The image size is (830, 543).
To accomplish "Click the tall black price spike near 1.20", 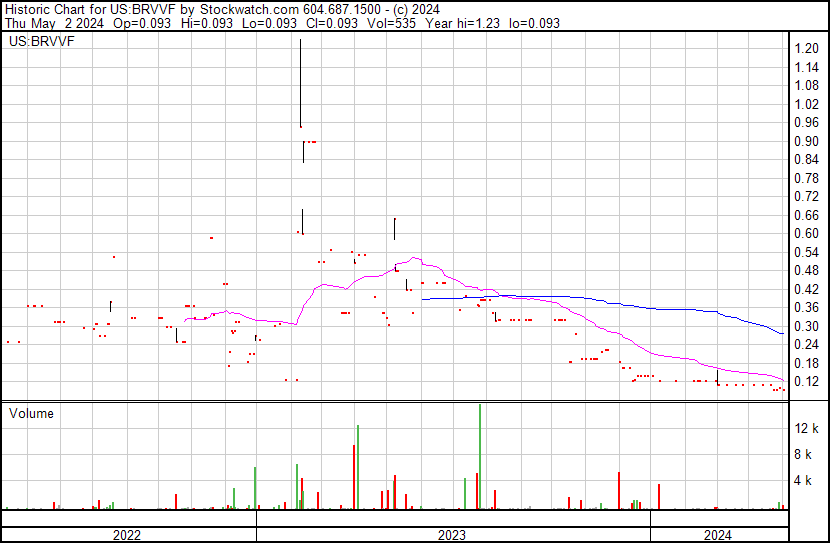I will (301, 83).
